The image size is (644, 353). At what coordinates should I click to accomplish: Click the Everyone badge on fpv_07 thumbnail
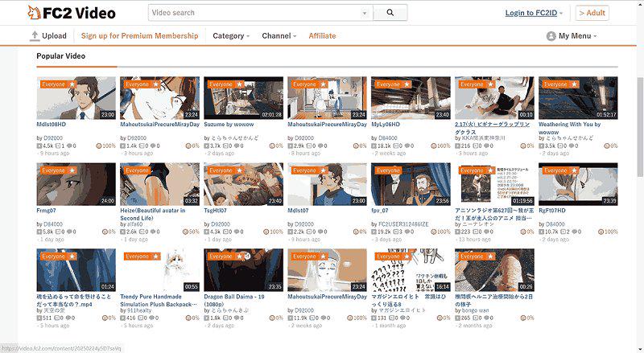[388, 170]
